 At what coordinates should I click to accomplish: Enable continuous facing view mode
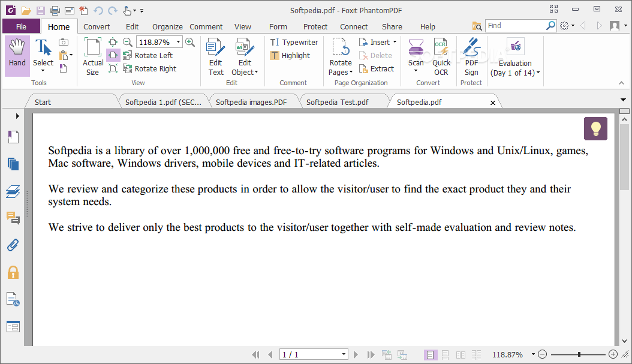pyautogui.click(x=476, y=355)
